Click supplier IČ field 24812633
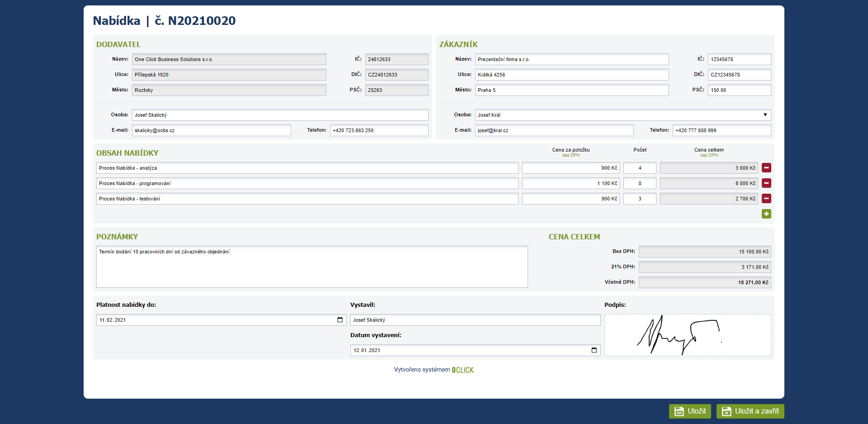Screen dimensions: 868x424 [396, 59]
